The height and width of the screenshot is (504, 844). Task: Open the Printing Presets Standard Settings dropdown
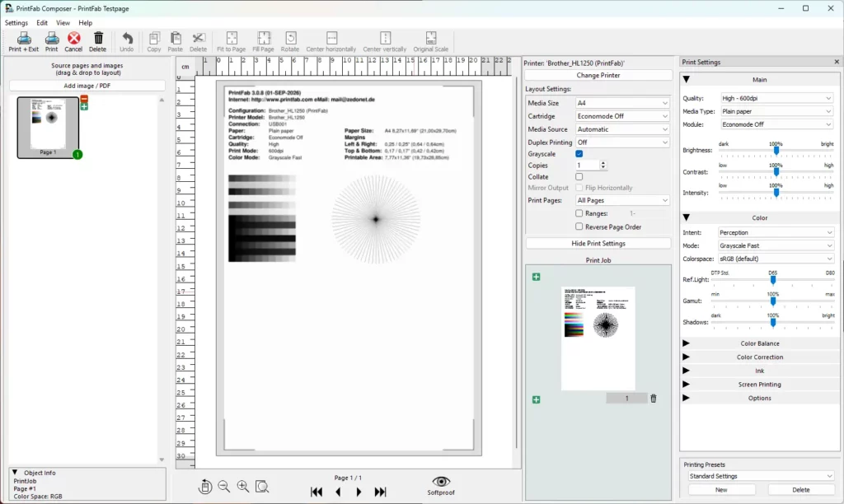pos(760,476)
